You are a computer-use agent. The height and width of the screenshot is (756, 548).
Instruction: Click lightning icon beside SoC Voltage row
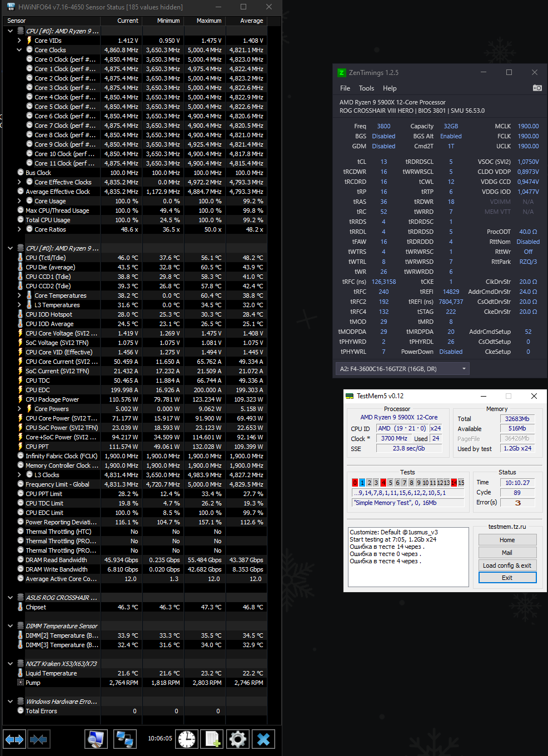(21, 343)
